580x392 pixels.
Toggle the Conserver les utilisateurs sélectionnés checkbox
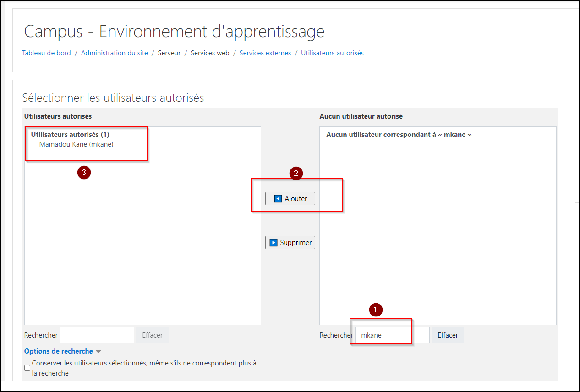point(27,368)
